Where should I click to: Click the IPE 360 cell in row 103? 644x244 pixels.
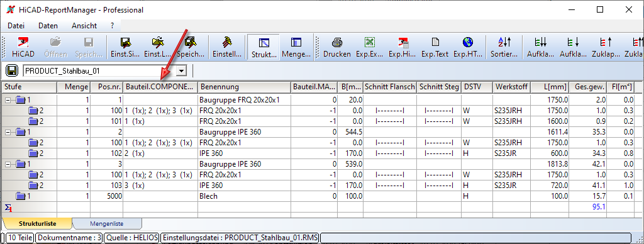(244, 186)
